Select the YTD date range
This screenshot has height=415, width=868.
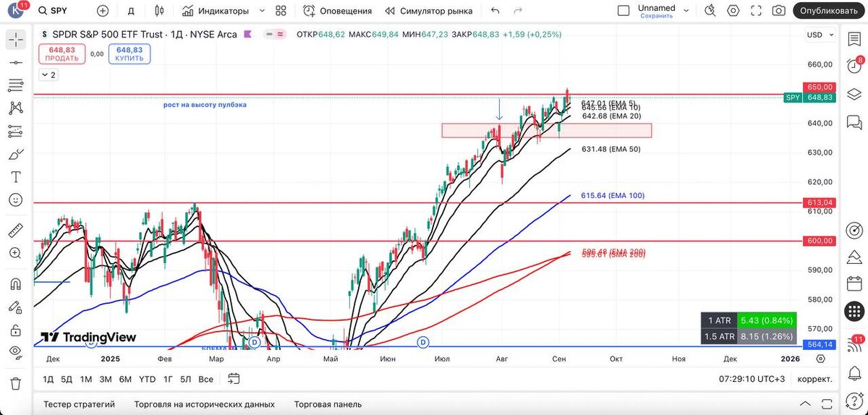[x=147, y=379]
